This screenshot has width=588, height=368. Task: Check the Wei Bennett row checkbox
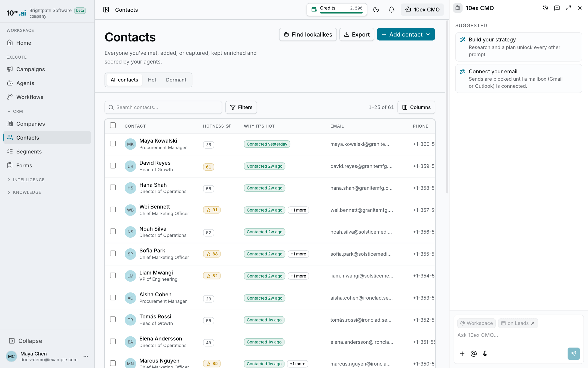pyautogui.click(x=113, y=210)
